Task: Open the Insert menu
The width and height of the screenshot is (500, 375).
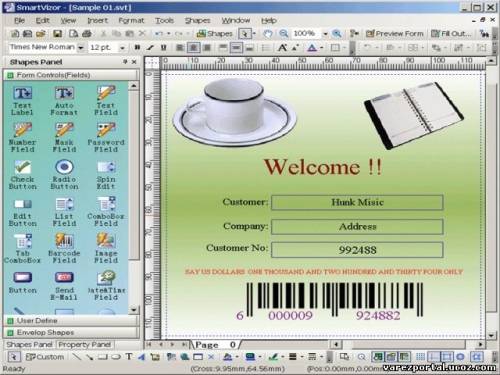Action: [x=97, y=21]
